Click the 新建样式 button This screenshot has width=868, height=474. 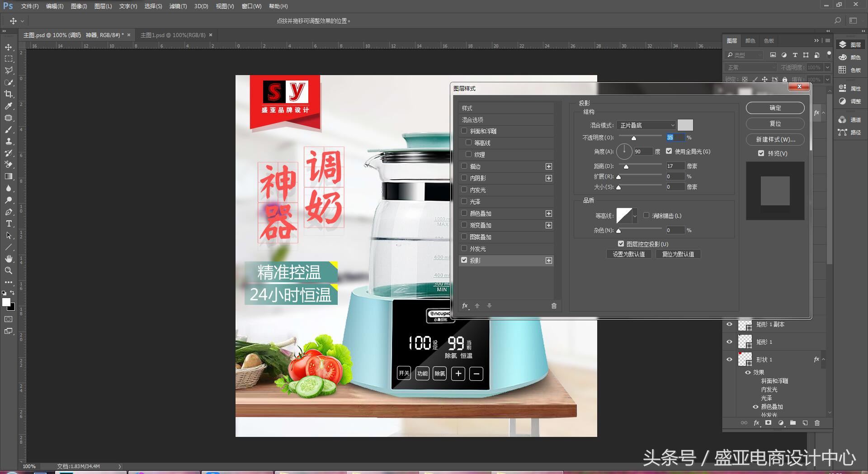point(775,140)
